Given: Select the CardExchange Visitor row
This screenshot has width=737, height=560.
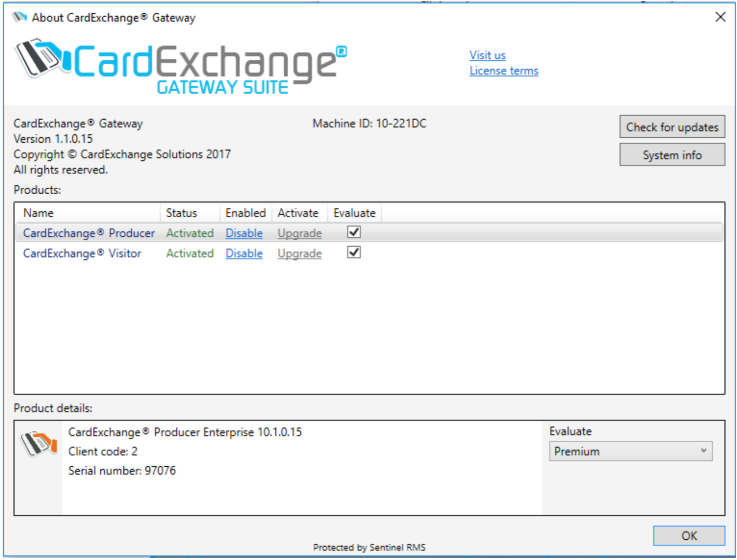Looking at the screenshot, I should (x=82, y=254).
